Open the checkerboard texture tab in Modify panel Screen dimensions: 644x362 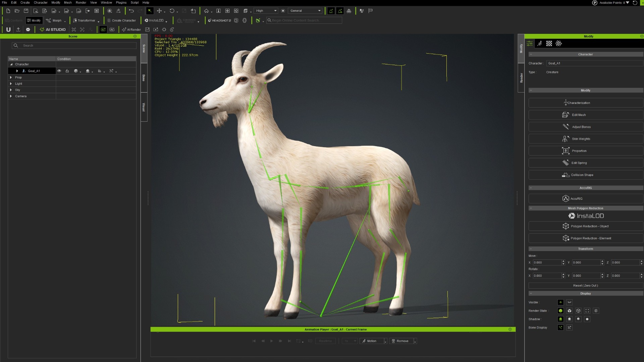(549, 44)
